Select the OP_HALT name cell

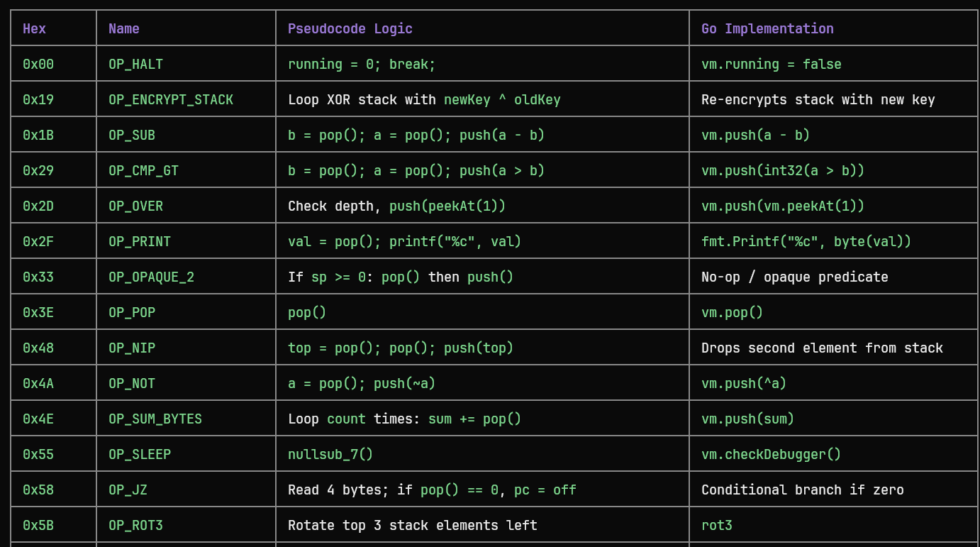[x=186, y=64]
